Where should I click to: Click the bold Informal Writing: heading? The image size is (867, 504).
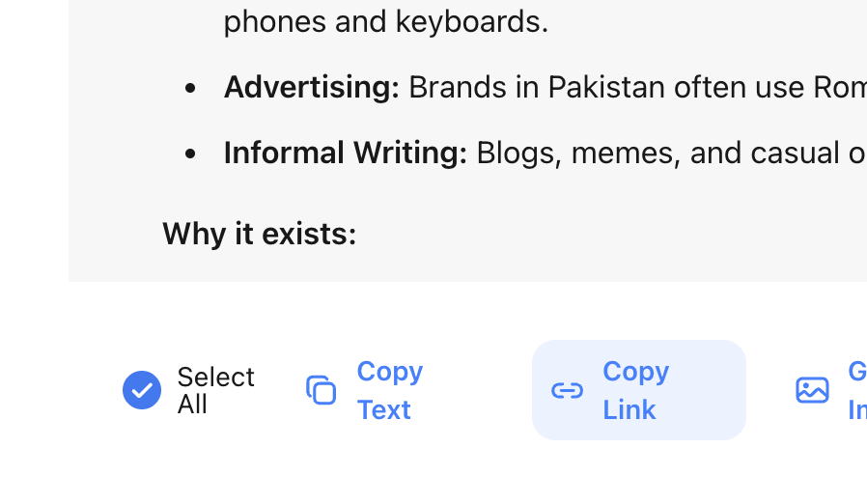click(345, 154)
